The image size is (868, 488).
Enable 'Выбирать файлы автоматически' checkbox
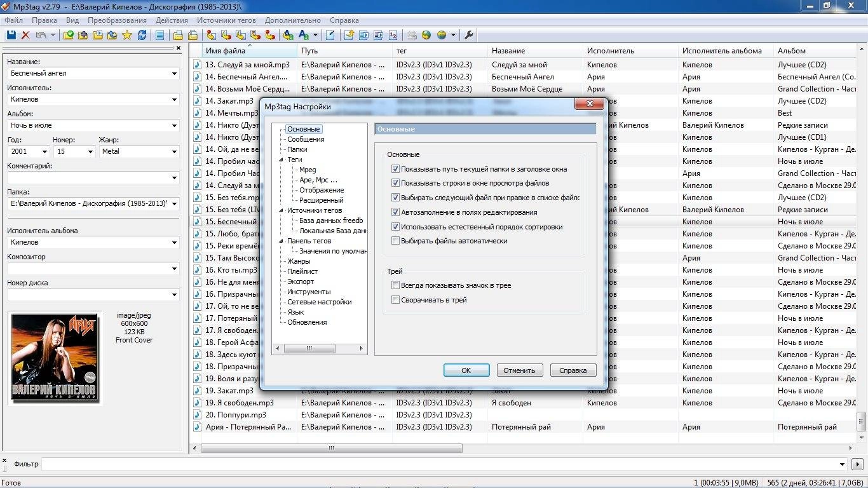coord(395,241)
